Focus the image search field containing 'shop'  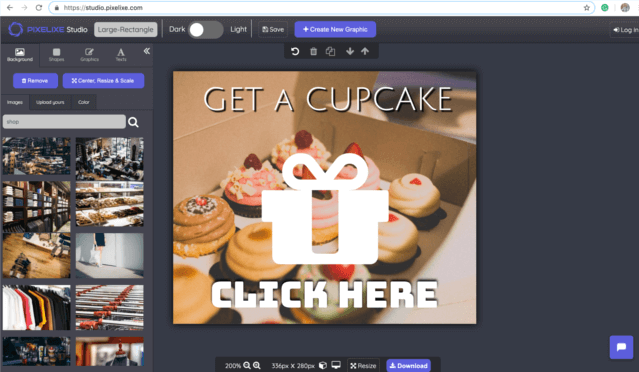click(64, 121)
